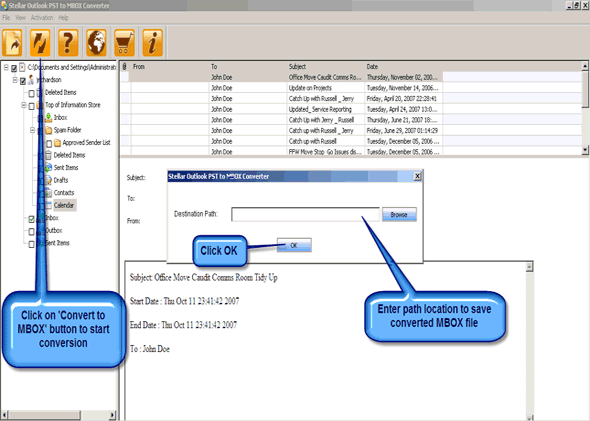Click the PST file icon at tree root
Screen dimensions: 590x421
(x=22, y=67)
